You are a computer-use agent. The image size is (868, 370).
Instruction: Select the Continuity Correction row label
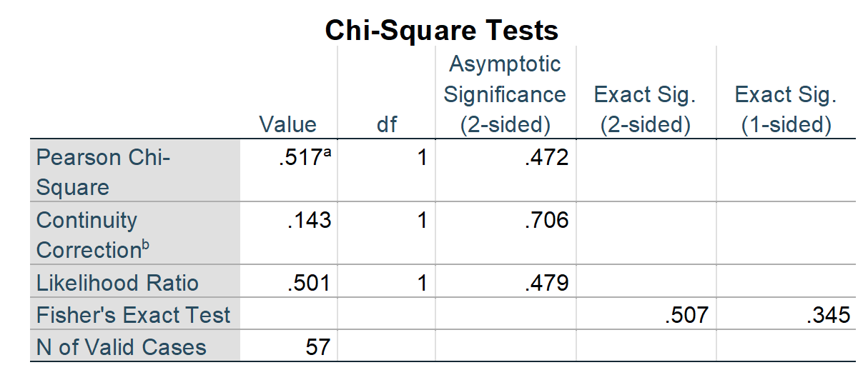click(94, 234)
